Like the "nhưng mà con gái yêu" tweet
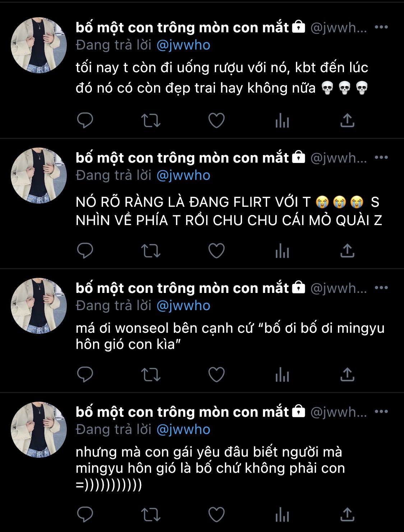Screen dimensions: 404x532 point(217,514)
